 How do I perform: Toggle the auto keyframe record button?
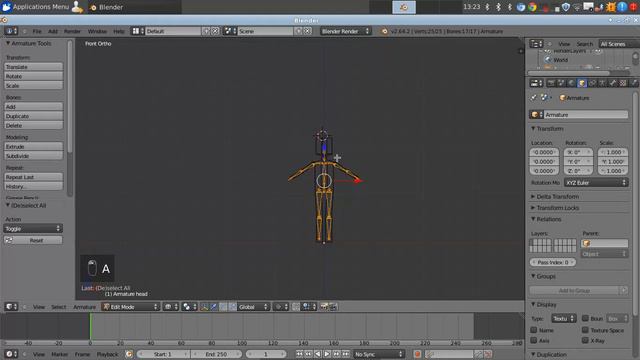point(417,354)
